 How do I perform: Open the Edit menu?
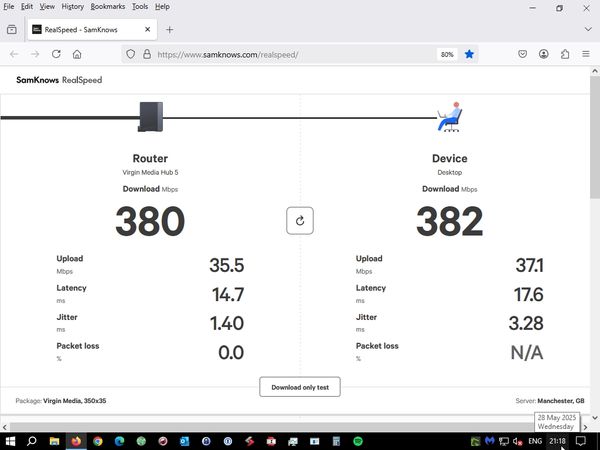tap(26, 7)
